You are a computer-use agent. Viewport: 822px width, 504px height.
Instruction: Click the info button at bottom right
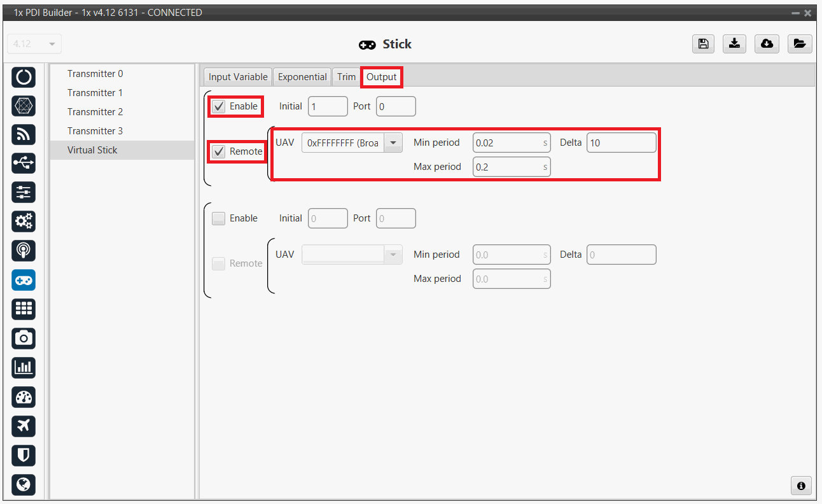[801, 486]
